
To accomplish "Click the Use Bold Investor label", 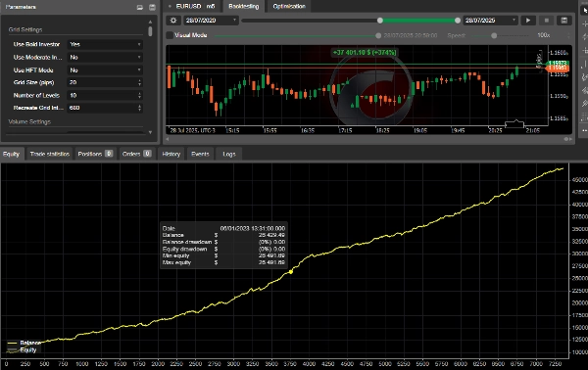I will point(36,44).
